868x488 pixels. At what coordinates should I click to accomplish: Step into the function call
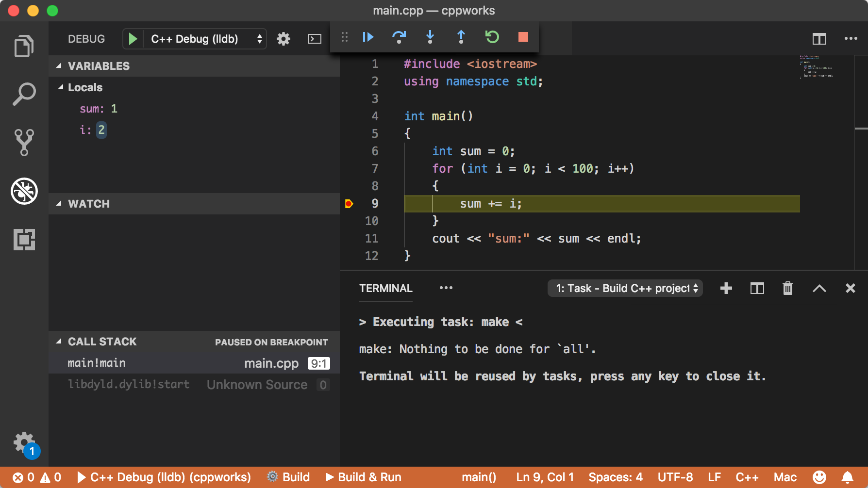(x=430, y=37)
